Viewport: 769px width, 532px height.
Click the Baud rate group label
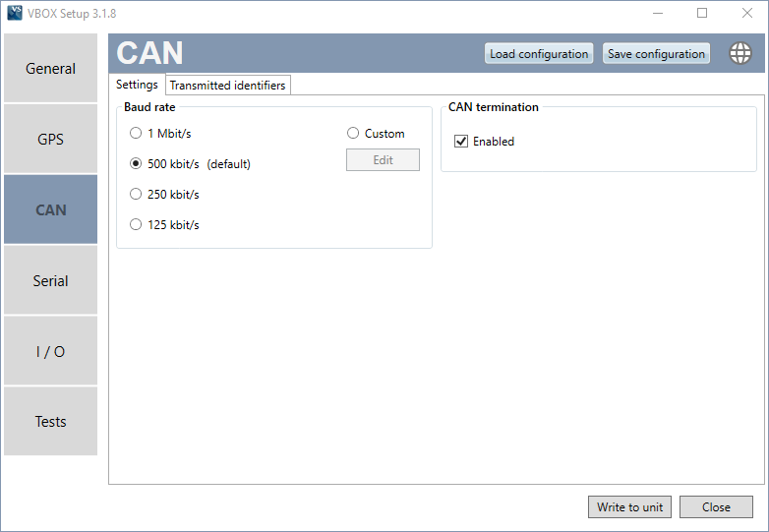149,107
